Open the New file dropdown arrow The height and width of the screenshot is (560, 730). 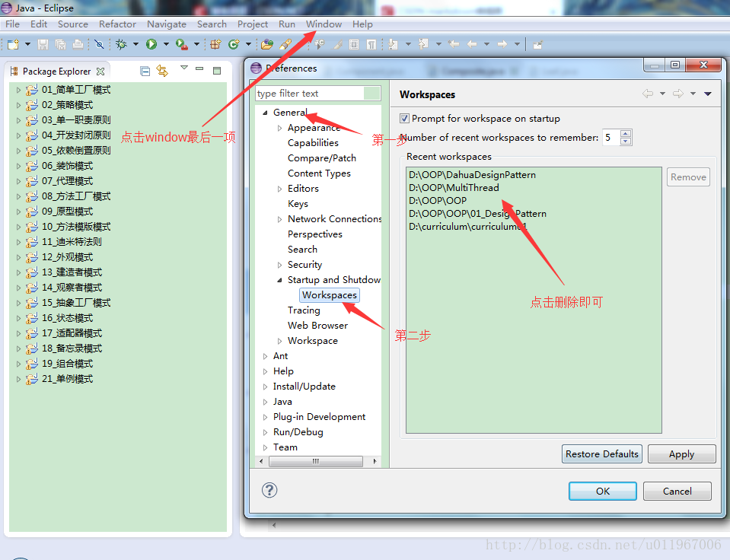[27, 44]
